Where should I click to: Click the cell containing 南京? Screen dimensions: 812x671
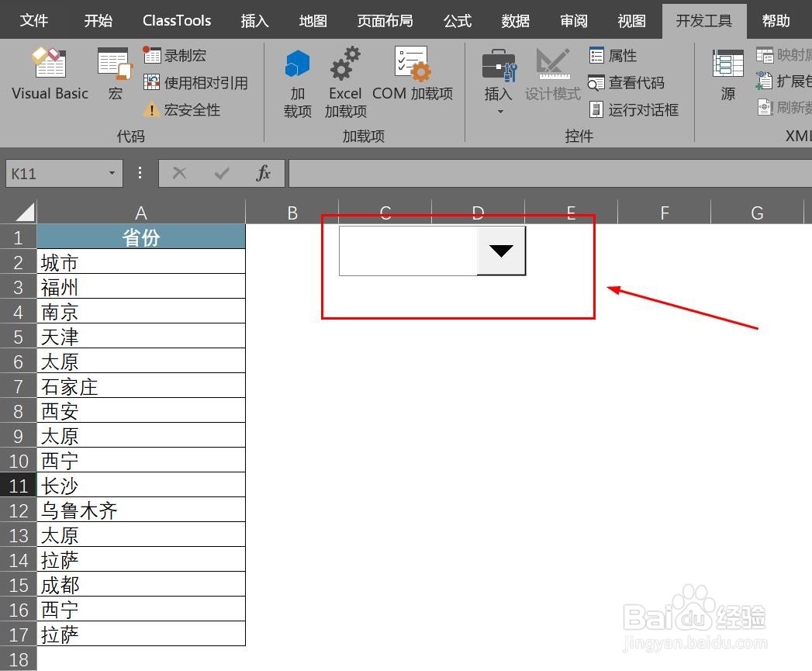(141, 312)
